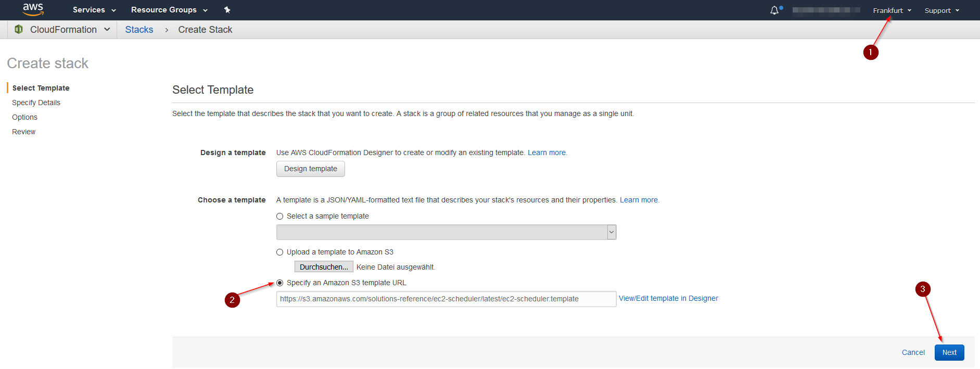Open the sample template combo box
Screen dimensions: 980x369
(x=446, y=232)
